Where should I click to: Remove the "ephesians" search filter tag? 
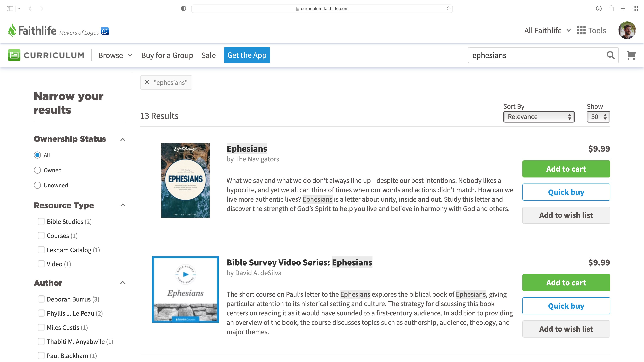(147, 82)
